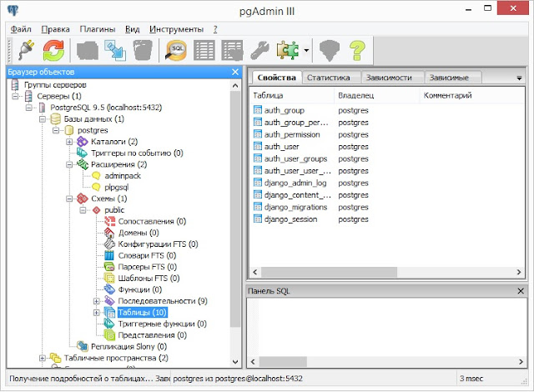Screen dimensions: 534x392
Task: Expand the Последовательности (9) node
Action: point(97,301)
